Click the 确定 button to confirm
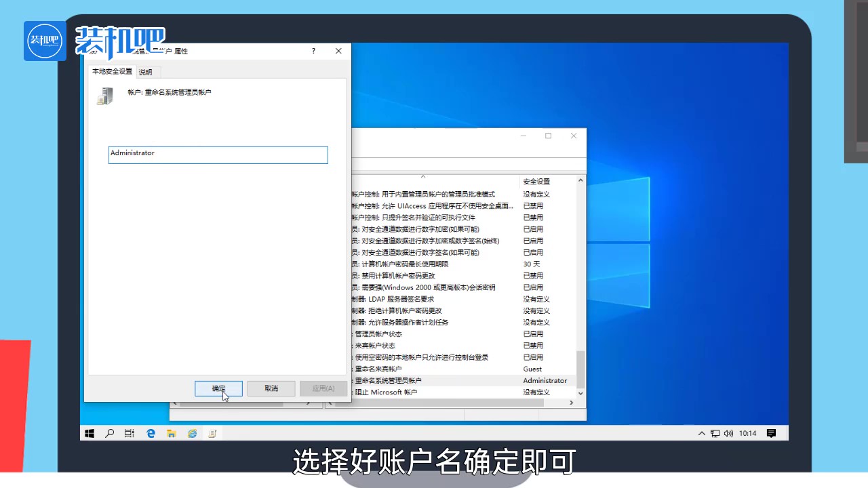The height and width of the screenshot is (488, 868). [x=218, y=388]
